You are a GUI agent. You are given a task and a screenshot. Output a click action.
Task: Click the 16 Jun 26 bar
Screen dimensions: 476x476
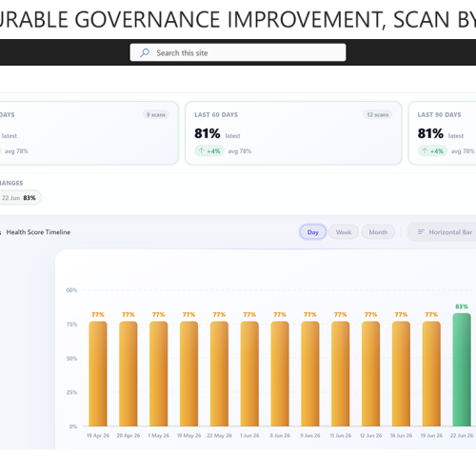[x=401, y=373]
